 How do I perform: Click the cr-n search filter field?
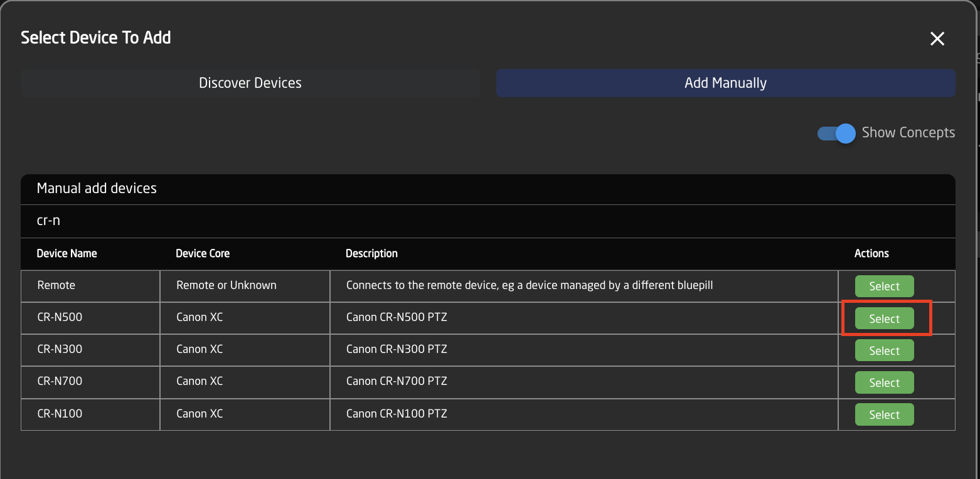(251, 221)
